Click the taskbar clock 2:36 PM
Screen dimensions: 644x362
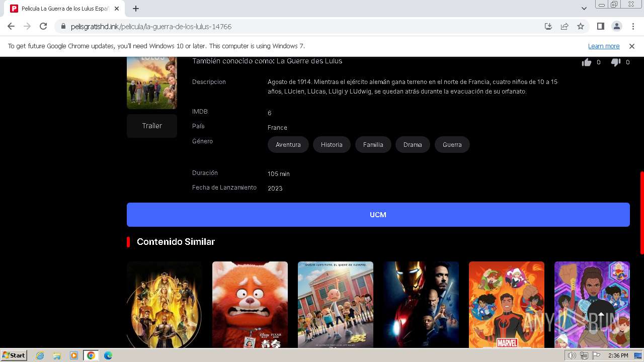618,355
